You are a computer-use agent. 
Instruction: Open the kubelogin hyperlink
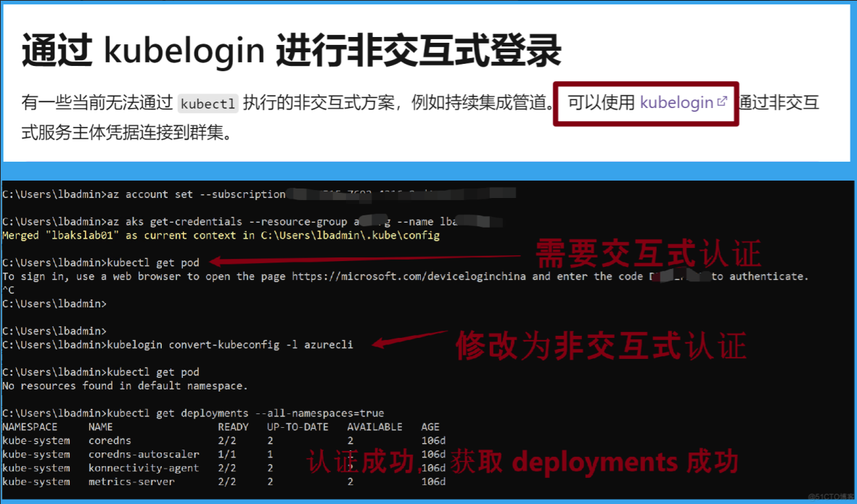pyautogui.click(x=676, y=103)
